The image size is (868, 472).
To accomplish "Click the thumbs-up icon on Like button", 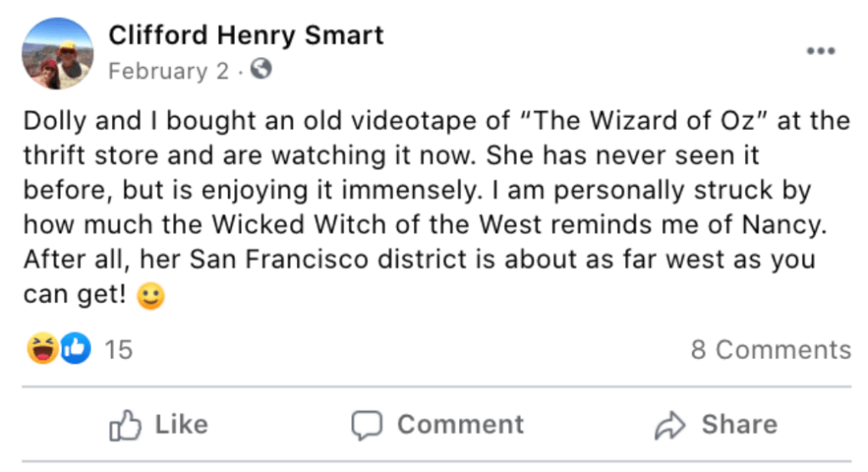I will coord(126,424).
